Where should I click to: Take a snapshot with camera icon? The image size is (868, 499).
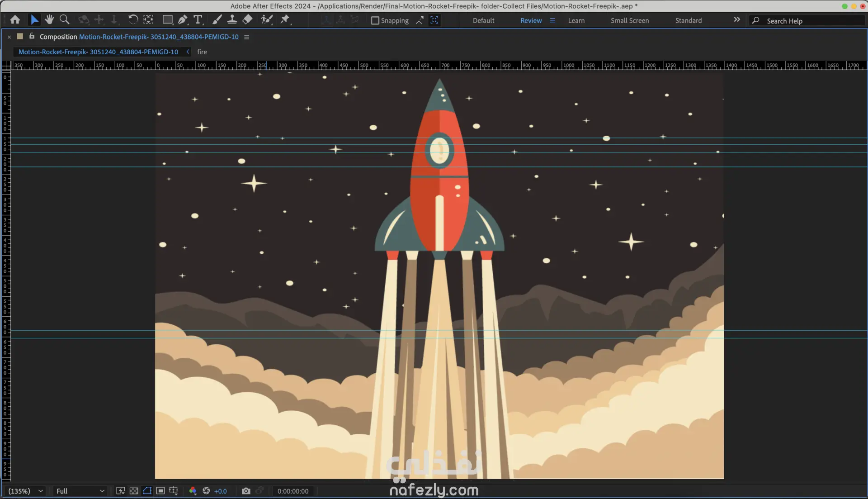[246, 491]
